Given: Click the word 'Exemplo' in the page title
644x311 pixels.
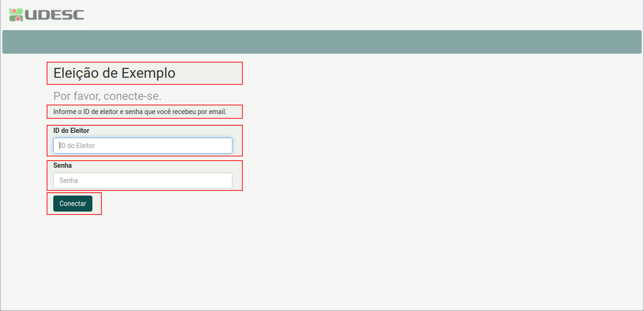Looking at the screenshot, I should [149, 73].
